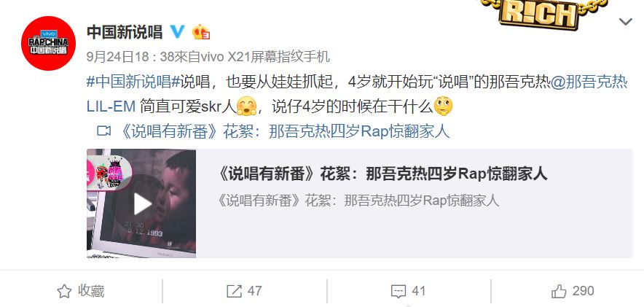Image resolution: width=644 pixels, height=307 pixels.
Task: Play the video thumbnail
Action: coord(141,203)
